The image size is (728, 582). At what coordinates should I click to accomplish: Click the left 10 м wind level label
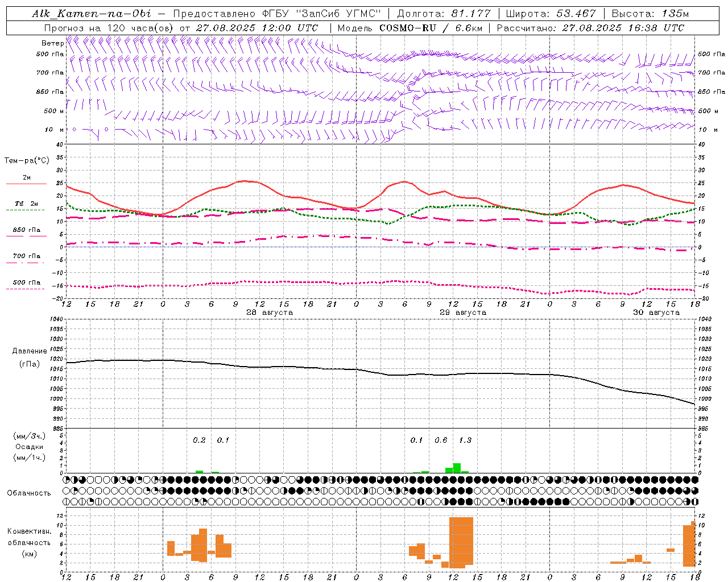point(54,130)
